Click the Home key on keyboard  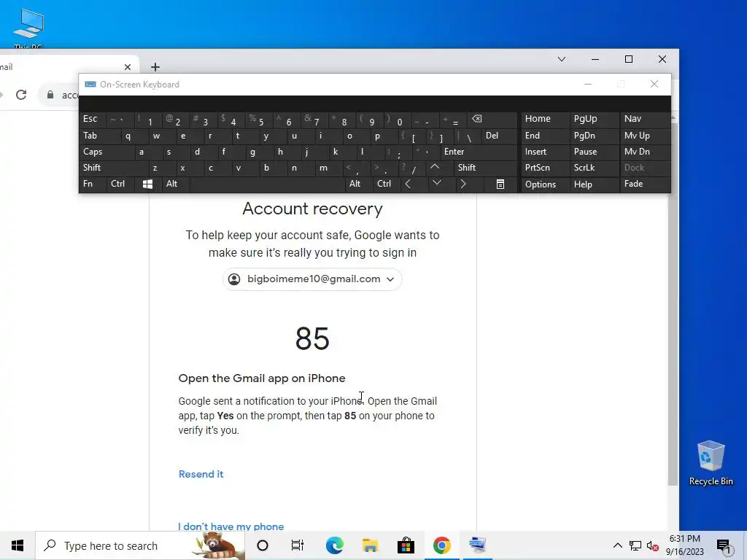click(546, 119)
